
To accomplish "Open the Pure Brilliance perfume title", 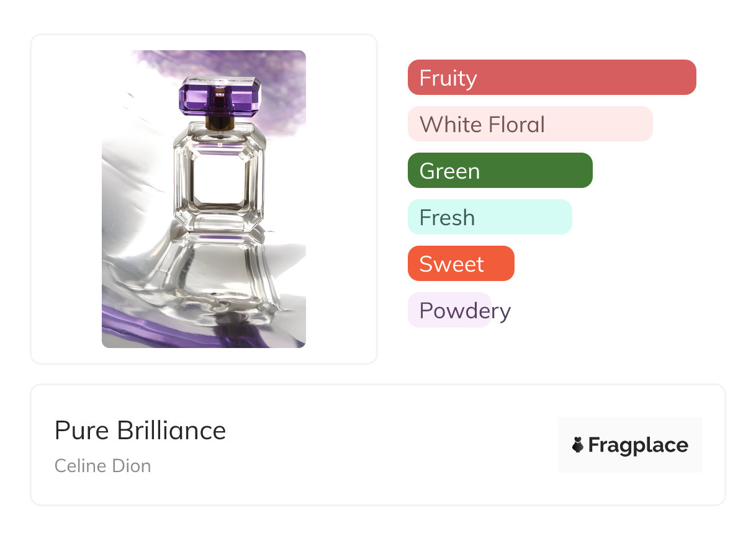I will click(x=140, y=430).
